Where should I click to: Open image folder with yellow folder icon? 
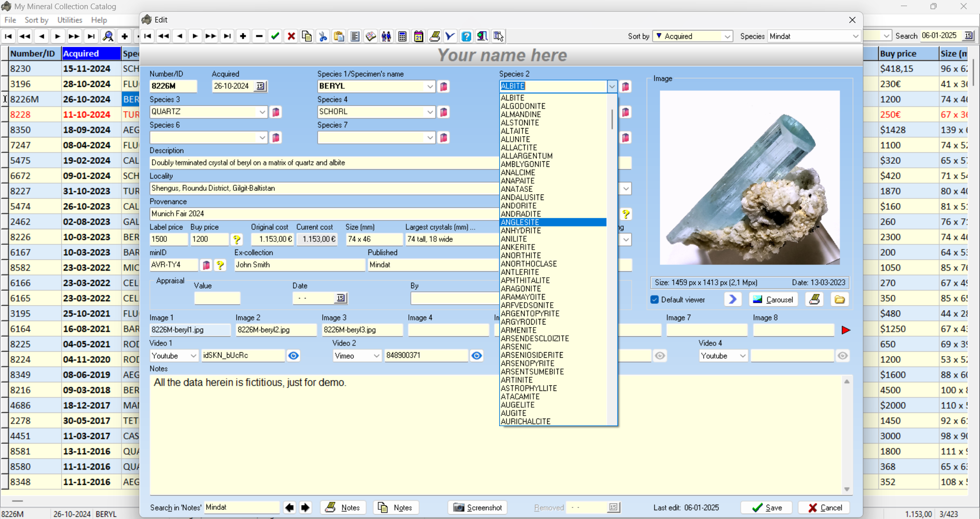840,300
